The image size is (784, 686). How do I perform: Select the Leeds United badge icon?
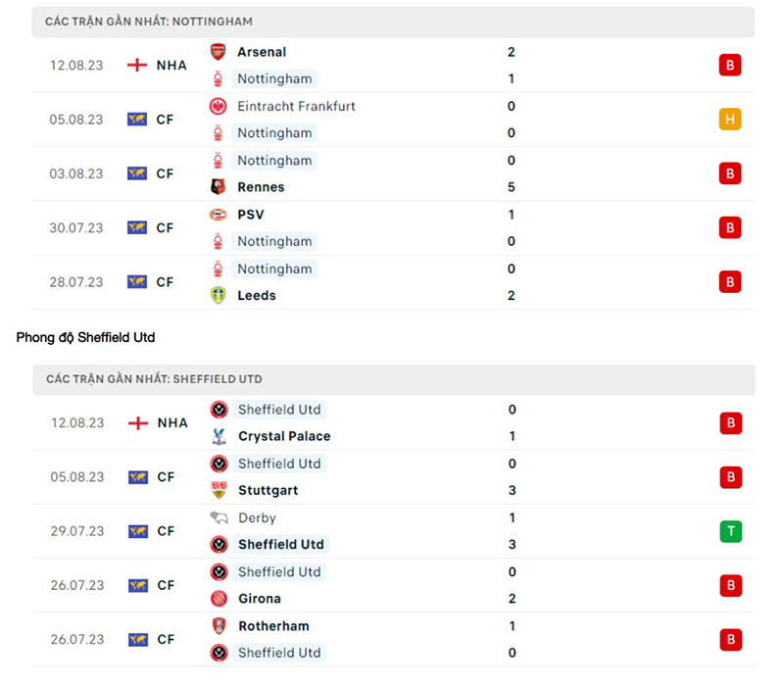point(218,295)
